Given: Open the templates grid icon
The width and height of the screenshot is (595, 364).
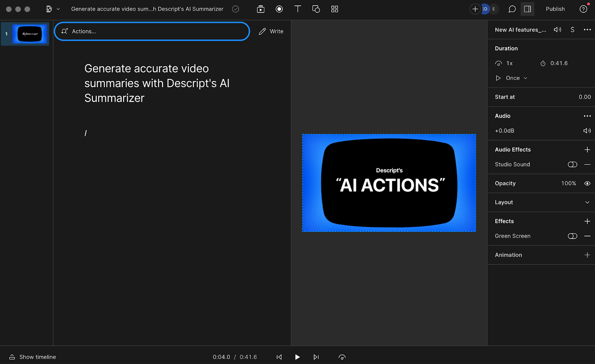Looking at the screenshot, I should point(335,9).
